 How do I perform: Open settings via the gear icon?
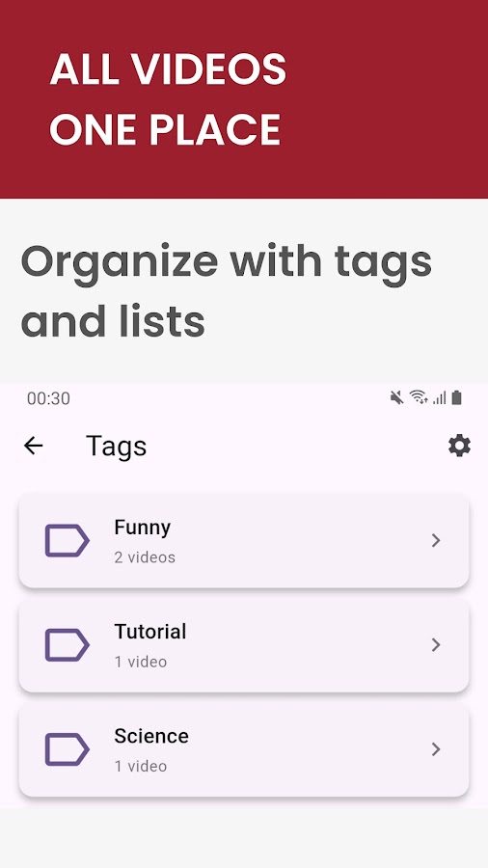coord(459,446)
